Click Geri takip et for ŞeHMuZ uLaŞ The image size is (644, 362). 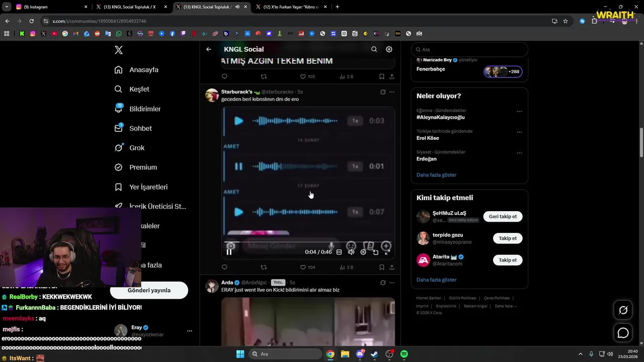(x=503, y=217)
